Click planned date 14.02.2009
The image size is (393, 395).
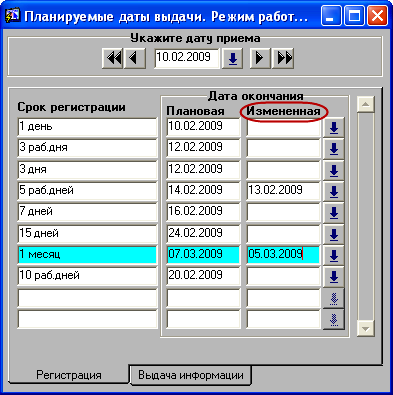click(203, 191)
